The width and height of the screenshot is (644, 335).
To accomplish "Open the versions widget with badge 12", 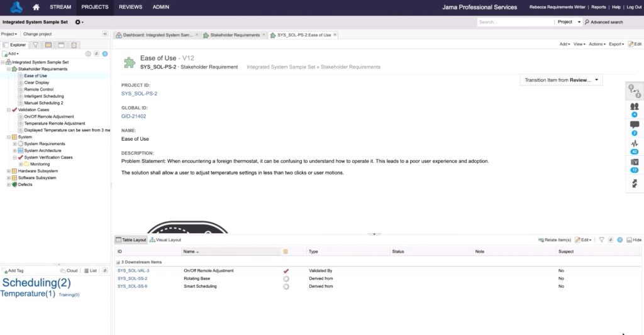I will (635, 163).
